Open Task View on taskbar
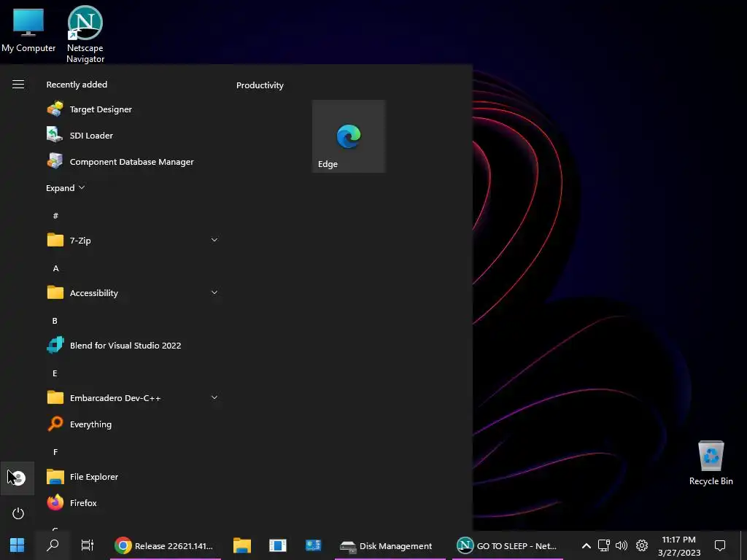 pos(88,545)
